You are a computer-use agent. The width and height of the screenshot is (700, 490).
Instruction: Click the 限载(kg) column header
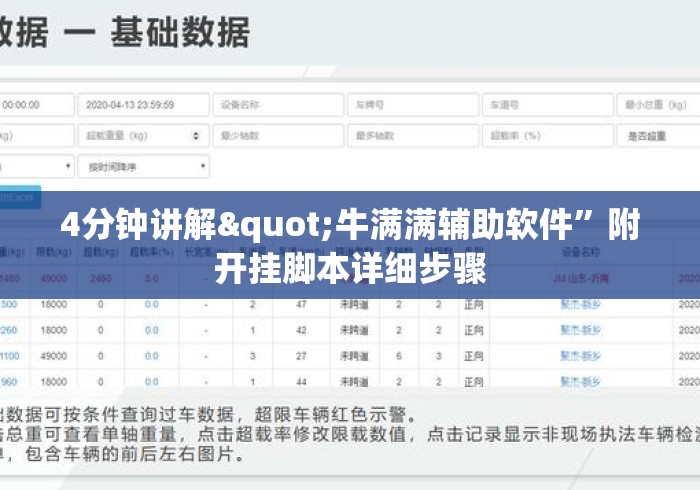coord(54,252)
